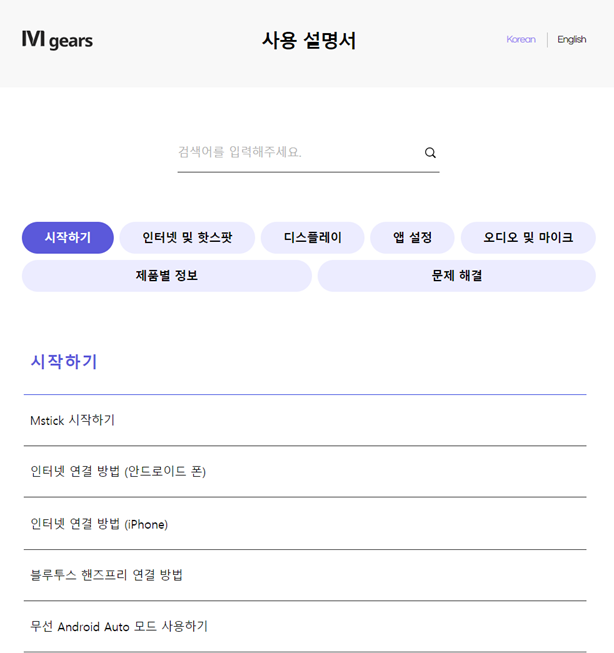614x653 pixels.
Task: Click the 'gears' wordmark in the header
Action: [70, 41]
